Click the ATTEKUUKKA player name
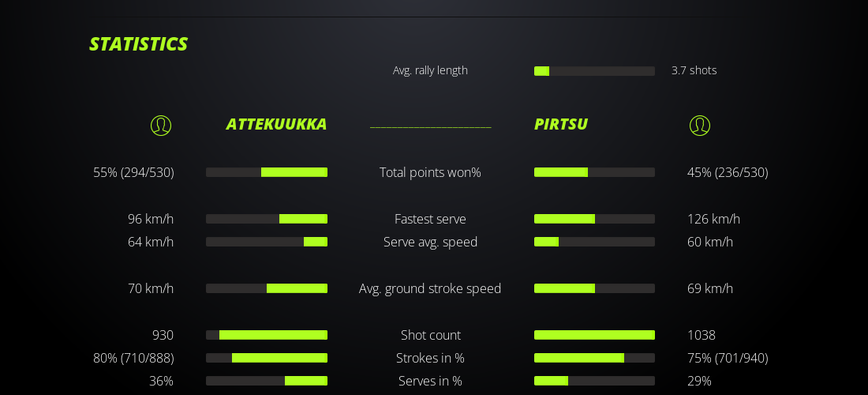Viewport: 868px width, 395px height. click(x=276, y=124)
